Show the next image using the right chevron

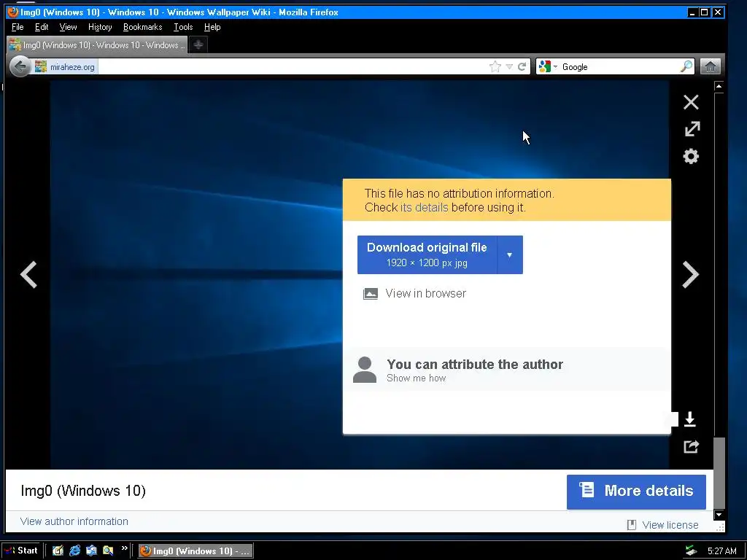pyautogui.click(x=690, y=274)
